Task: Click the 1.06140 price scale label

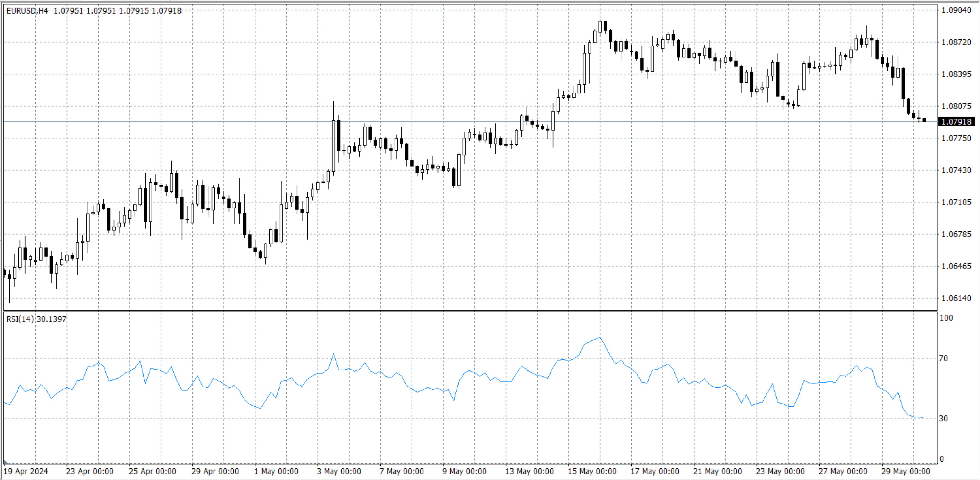Action: tap(956, 298)
